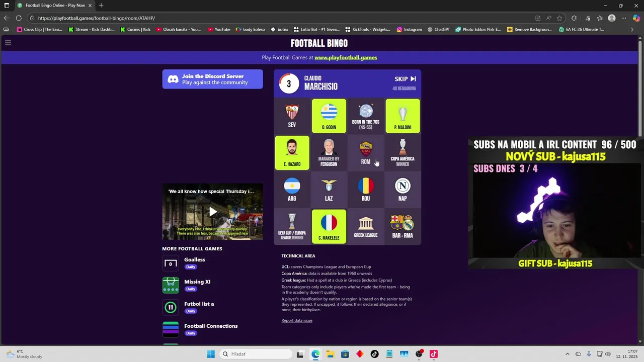
Task: Choose the Roma (ROM) bingo cell
Action: pos(366,153)
